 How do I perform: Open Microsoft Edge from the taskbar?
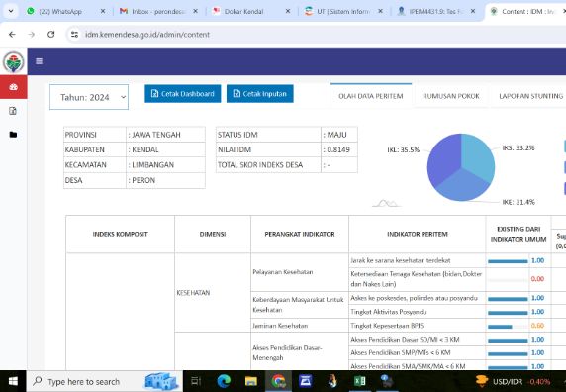[x=224, y=381]
